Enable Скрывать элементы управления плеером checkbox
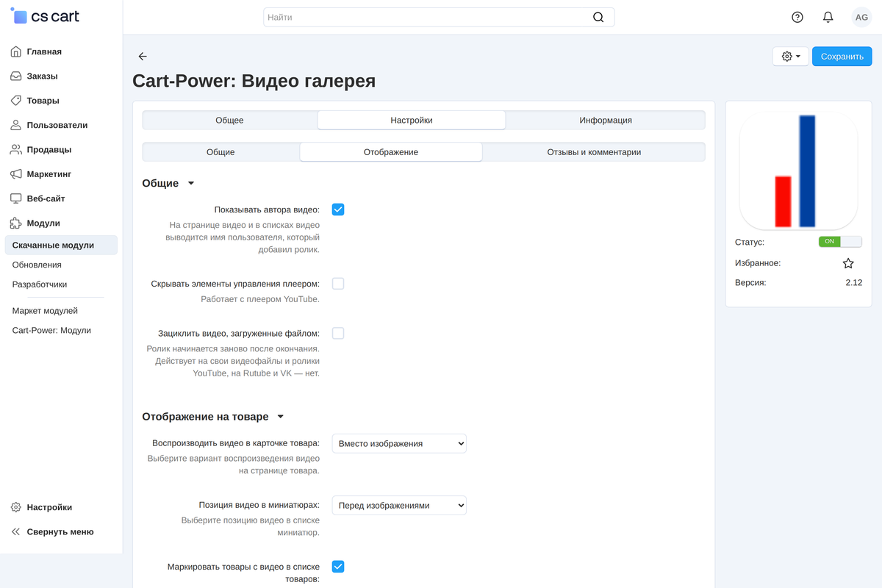This screenshot has height=588, width=882. click(338, 284)
